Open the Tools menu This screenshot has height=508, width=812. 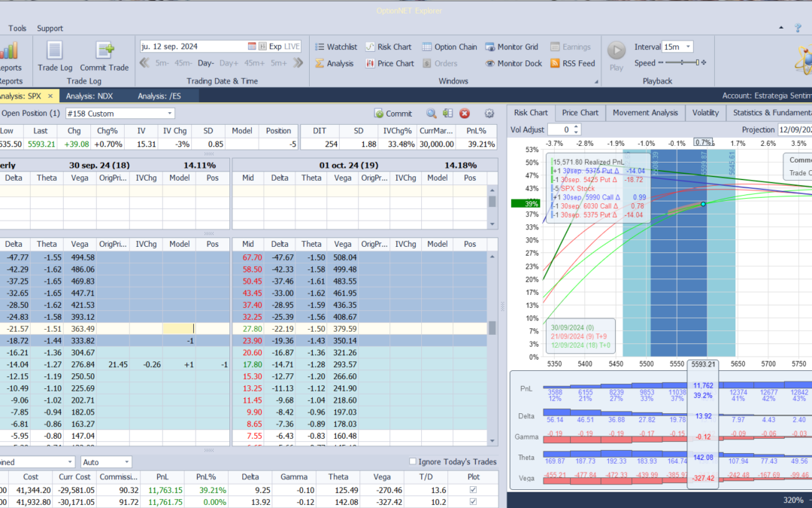17,28
